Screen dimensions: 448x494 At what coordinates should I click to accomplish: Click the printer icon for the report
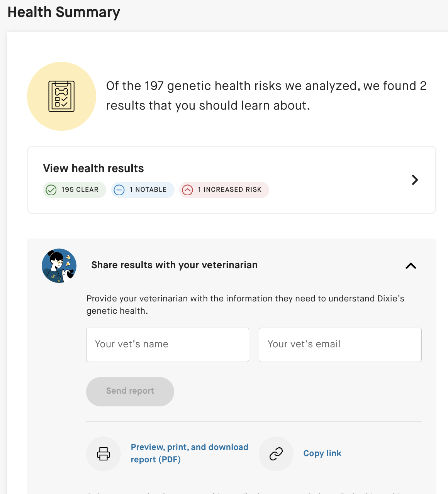(104, 453)
